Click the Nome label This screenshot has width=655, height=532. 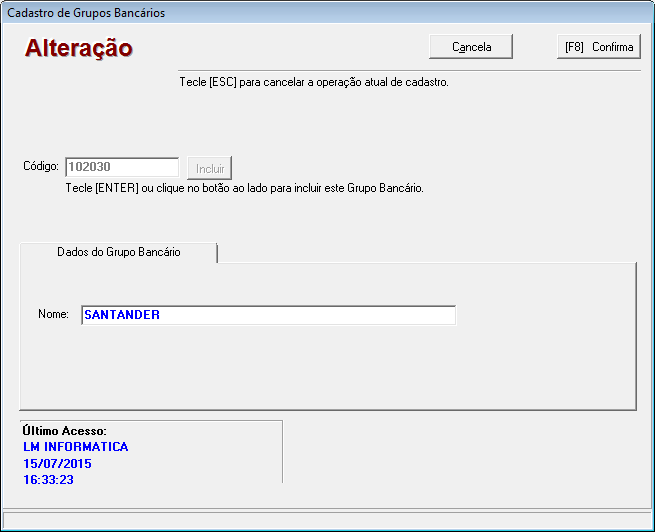[x=53, y=315]
